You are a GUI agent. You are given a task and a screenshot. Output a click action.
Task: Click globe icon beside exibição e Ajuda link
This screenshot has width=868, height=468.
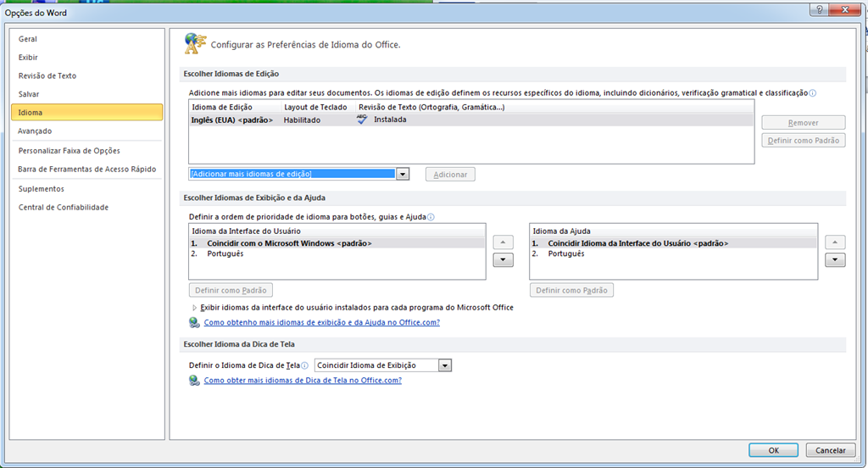tap(194, 322)
